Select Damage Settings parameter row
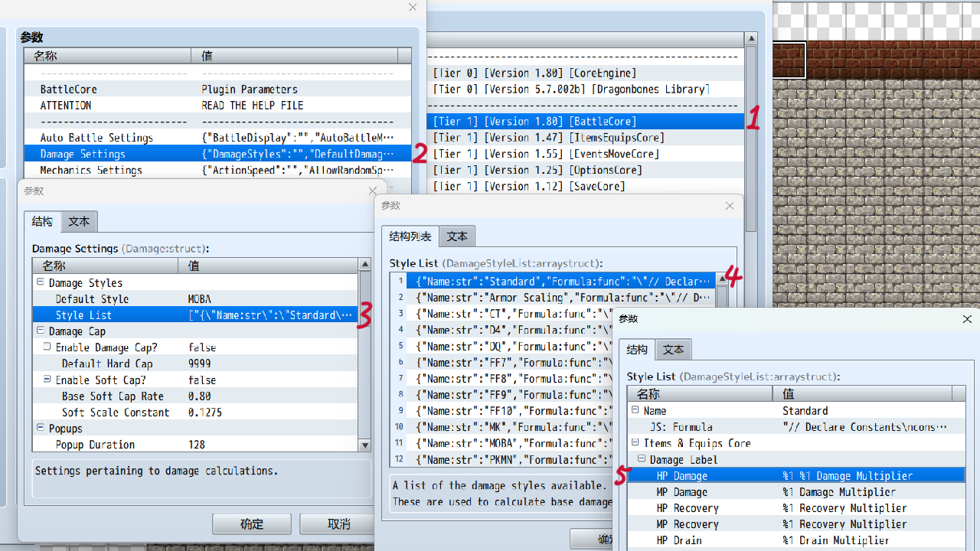 (x=217, y=154)
